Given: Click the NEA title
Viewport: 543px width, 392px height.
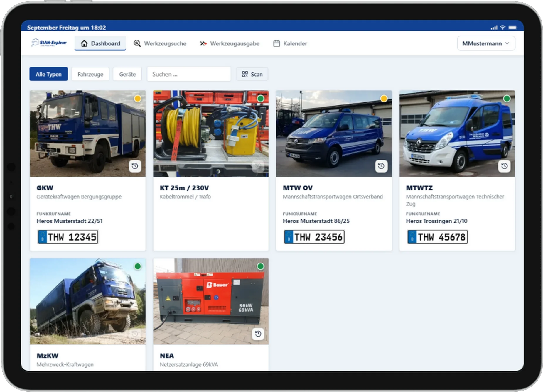Looking at the screenshot, I should (167, 356).
